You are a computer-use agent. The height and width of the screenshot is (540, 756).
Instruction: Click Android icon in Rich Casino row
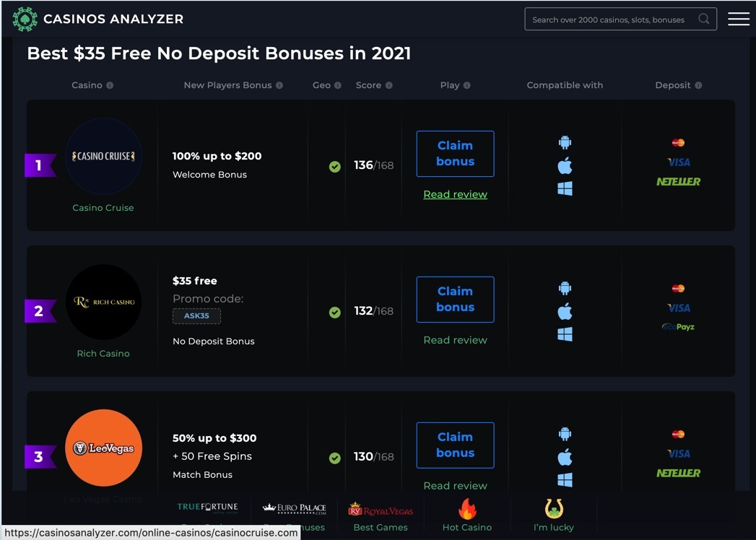tap(565, 288)
